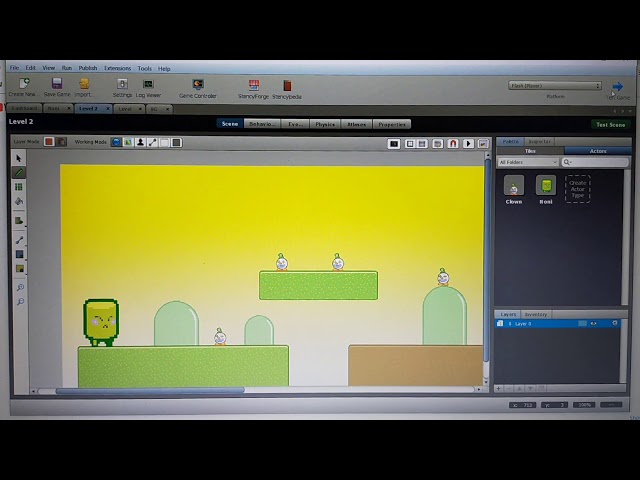Open Stencylpedia help book icon

pos(287,86)
